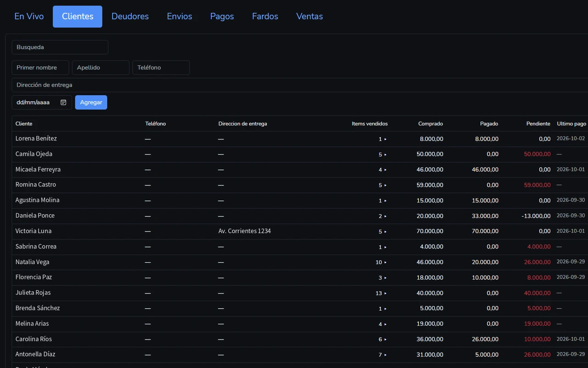Show Victoria Luna's sold items arrow
Screen dimensions: 588x368
coord(385,231)
